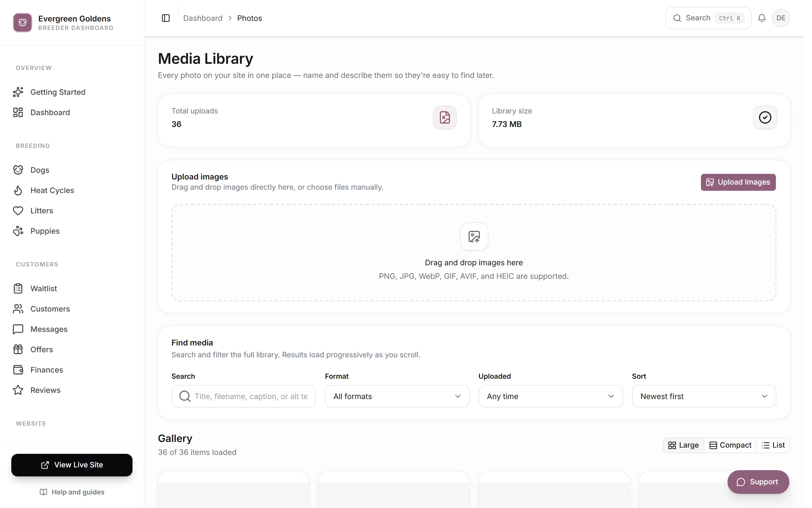Open the All formats dropdown
This screenshot has height=508, width=812.
pyautogui.click(x=397, y=396)
